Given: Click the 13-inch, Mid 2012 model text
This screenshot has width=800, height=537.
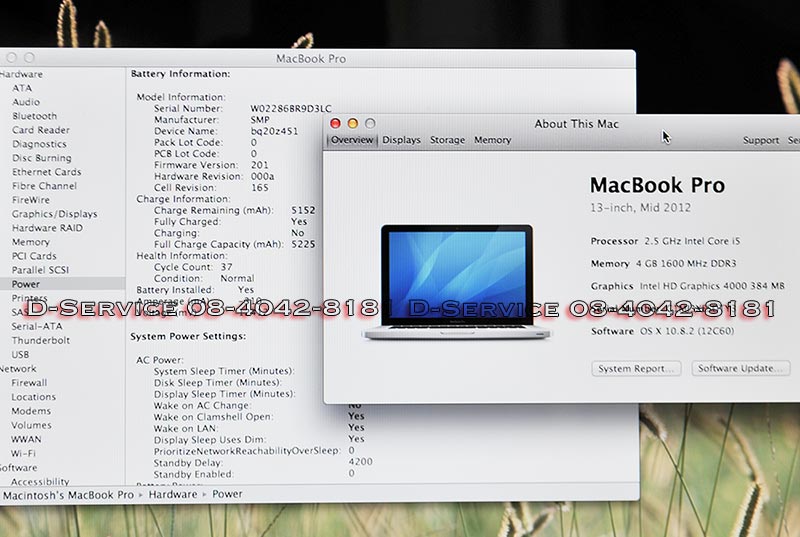Looking at the screenshot, I should (641, 208).
